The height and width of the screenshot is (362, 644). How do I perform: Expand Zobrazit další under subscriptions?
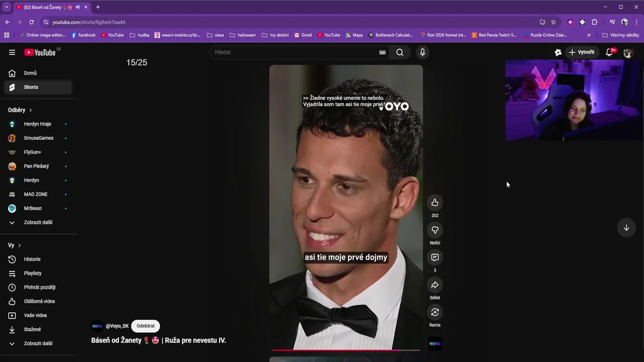[x=38, y=222]
